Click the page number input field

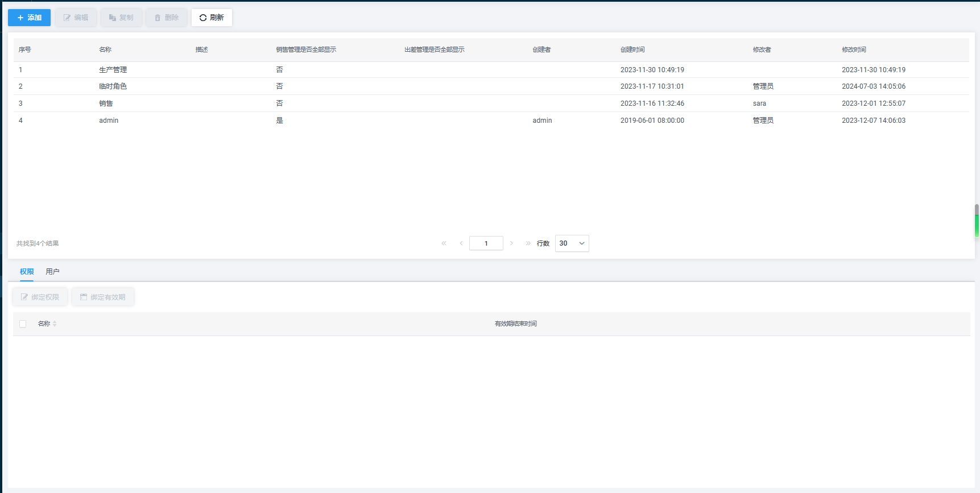pos(486,243)
